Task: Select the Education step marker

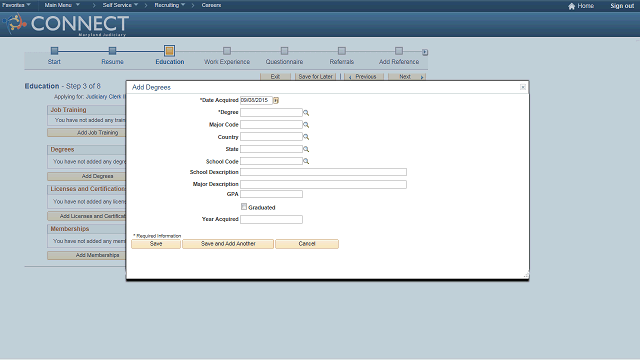Action: point(169,51)
